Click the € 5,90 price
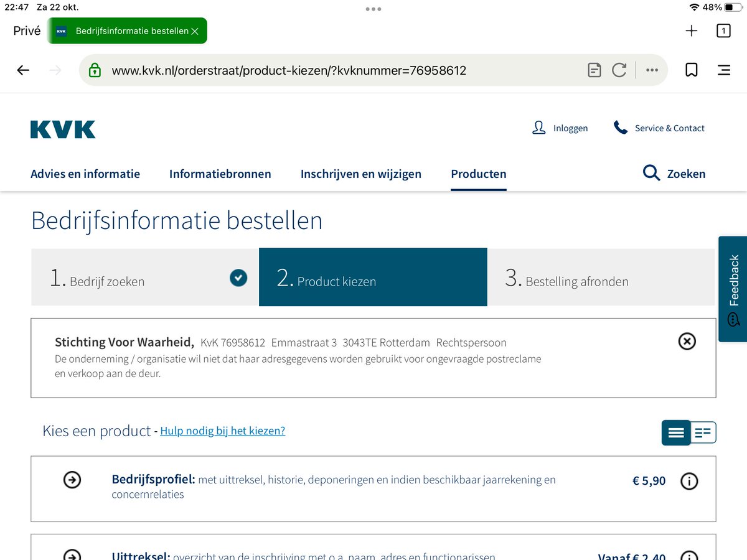The image size is (747, 560). 649,481
